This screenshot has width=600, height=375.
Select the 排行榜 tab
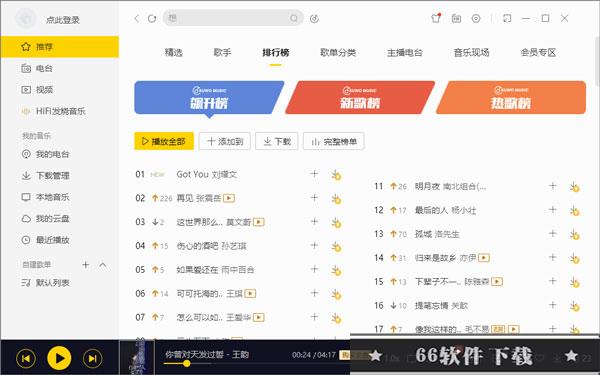tap(276, 52)
